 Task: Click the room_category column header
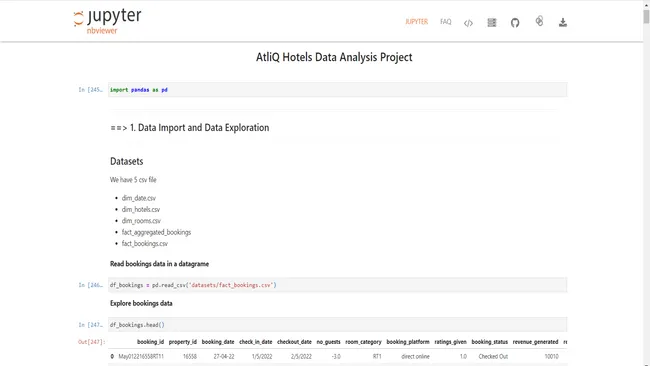[363, 342]
